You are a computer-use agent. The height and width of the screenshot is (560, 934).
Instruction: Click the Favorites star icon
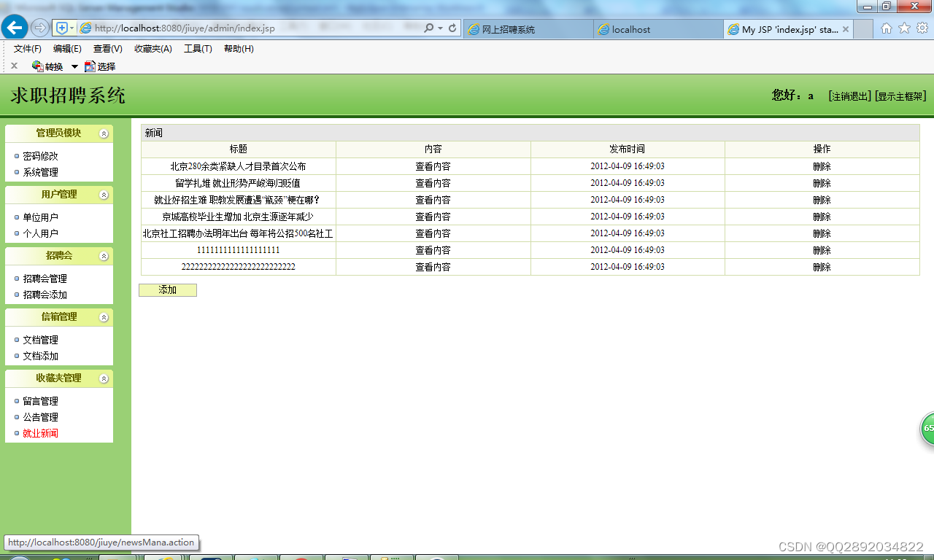(x=904, y=28)
